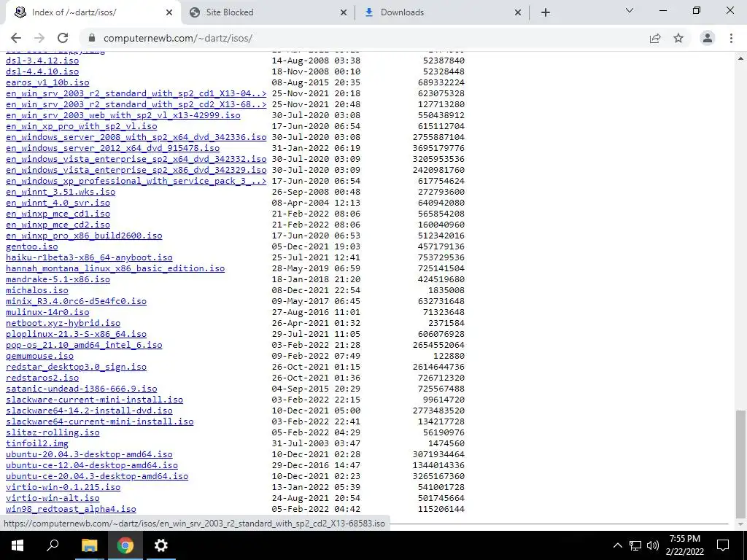The width and height of the screenshot is (747, 560).
Task: Open Windows Start menu
Action: coord(18,545)
